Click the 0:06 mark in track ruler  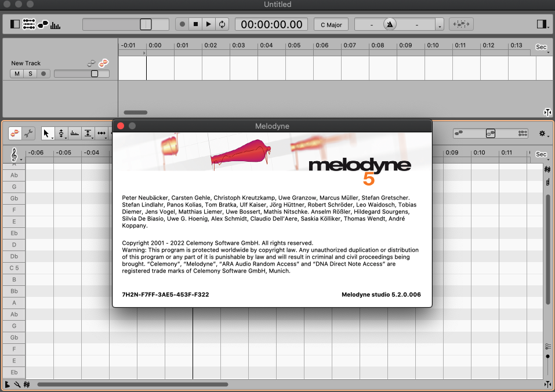point(322,45)
